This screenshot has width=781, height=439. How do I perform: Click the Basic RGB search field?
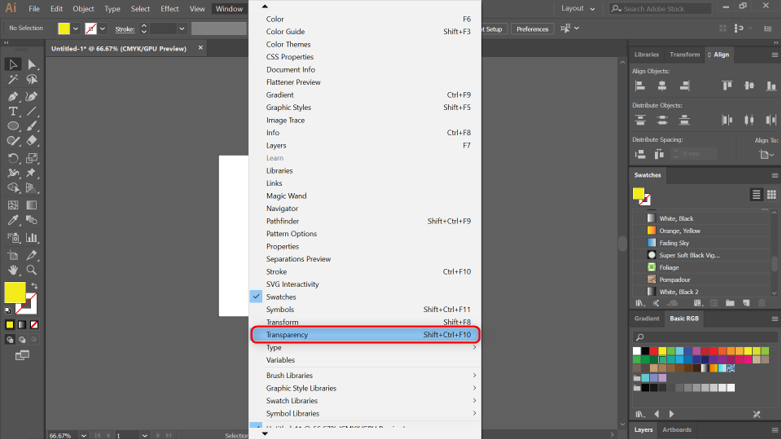[705, 337]
